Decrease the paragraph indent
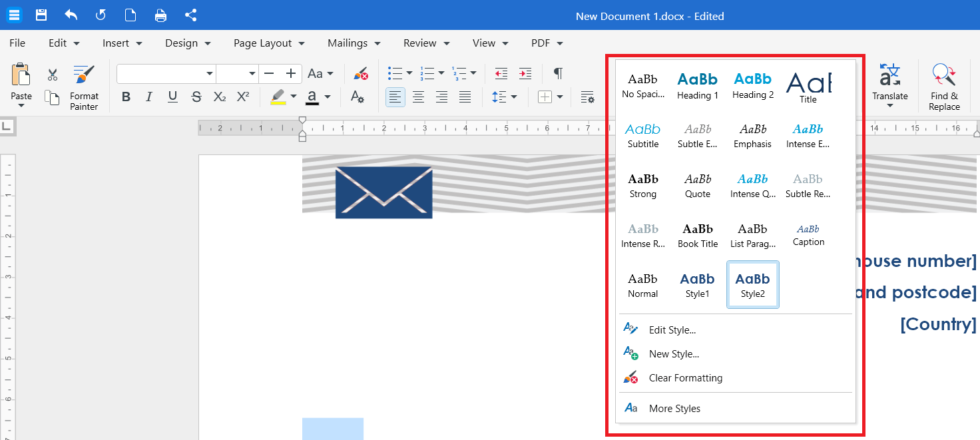This screenshot has height=440, width=980. point(501,73)
